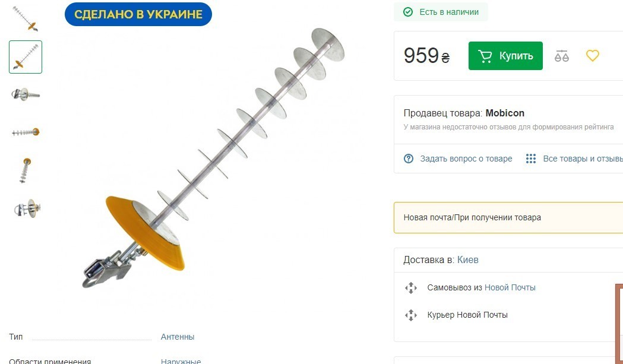This screenshot has width=623, height=364.
Task: Open Задать вопрос о товаре link
Action: coord(466,159)
